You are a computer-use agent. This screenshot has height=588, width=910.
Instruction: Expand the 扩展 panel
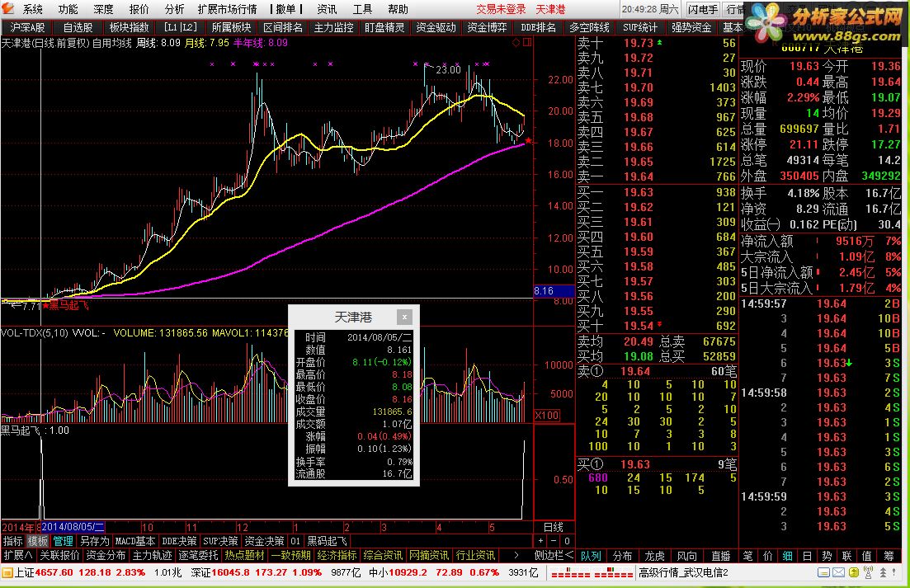17,556
